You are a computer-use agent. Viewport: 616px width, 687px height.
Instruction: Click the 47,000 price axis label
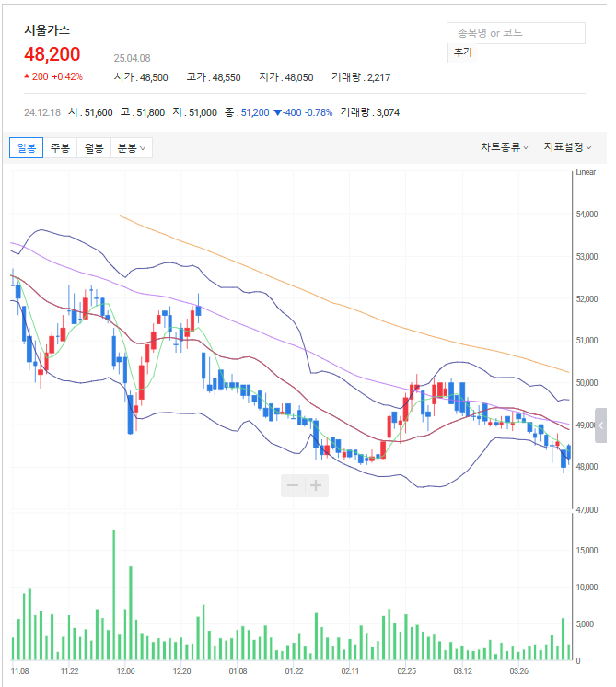pyautogui.click(x=587, y=510)
